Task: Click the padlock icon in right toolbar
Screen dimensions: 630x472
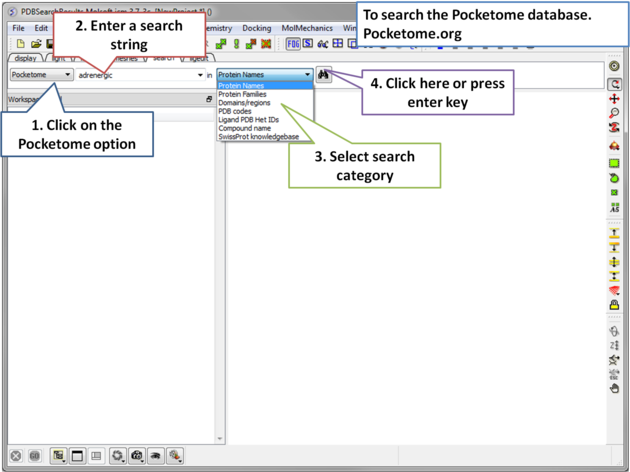Action: (614, 305)
